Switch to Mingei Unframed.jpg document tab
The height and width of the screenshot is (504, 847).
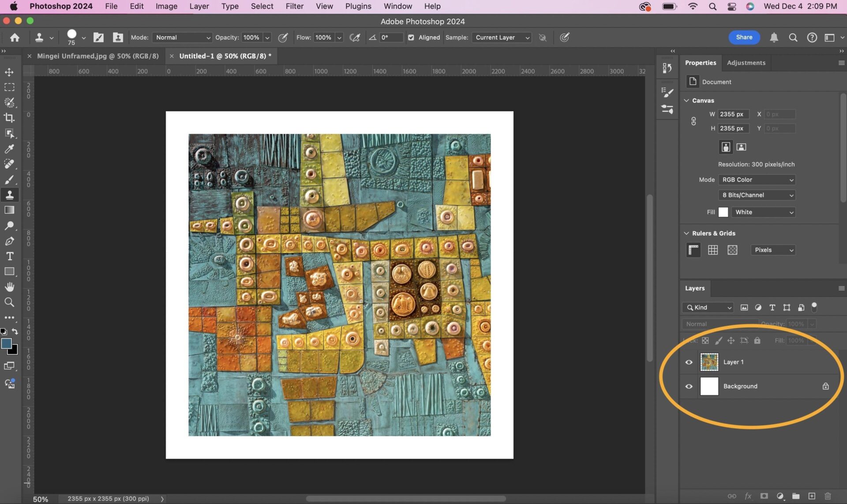(x=97, y=56)
